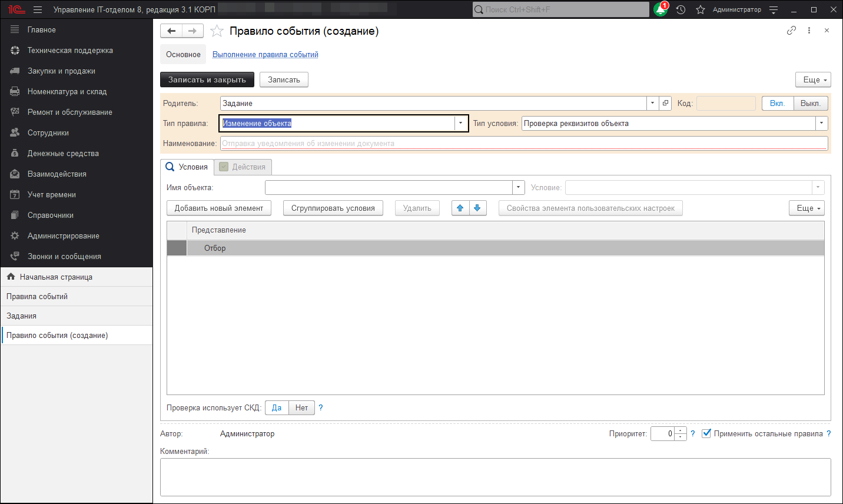Open the history clock icon
843x504 pixels.
(x=681, y=10)
